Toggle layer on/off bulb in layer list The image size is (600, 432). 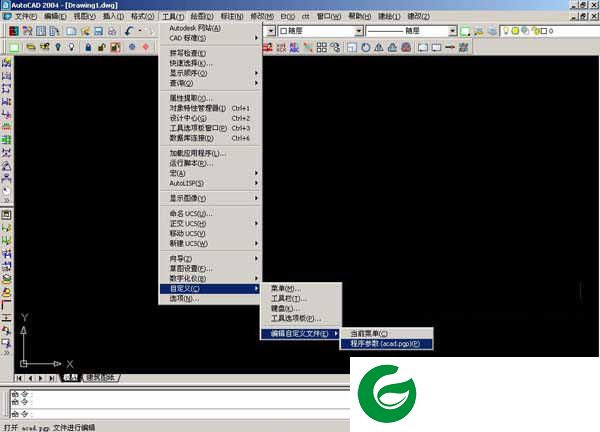506,31
